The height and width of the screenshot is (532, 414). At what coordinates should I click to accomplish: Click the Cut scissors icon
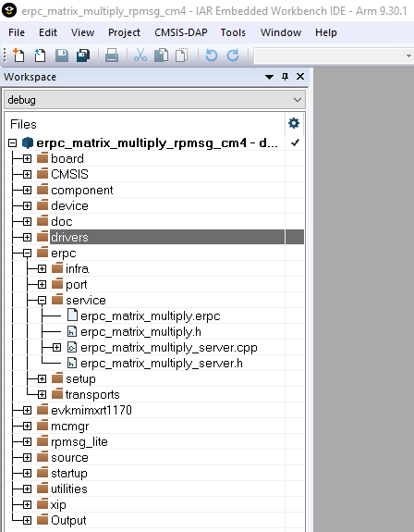click(x=140, y=55)
